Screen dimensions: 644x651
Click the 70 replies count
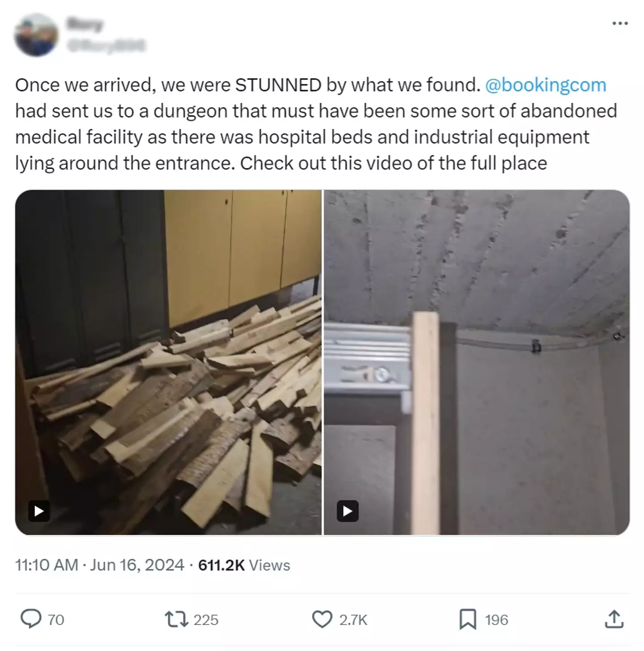point(56,620)
